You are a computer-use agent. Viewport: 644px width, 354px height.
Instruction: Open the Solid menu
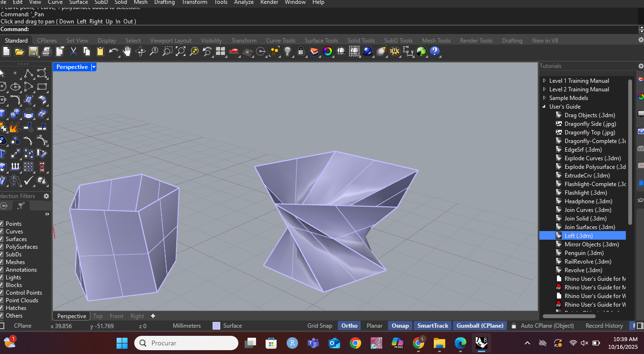tap(120, 3)
